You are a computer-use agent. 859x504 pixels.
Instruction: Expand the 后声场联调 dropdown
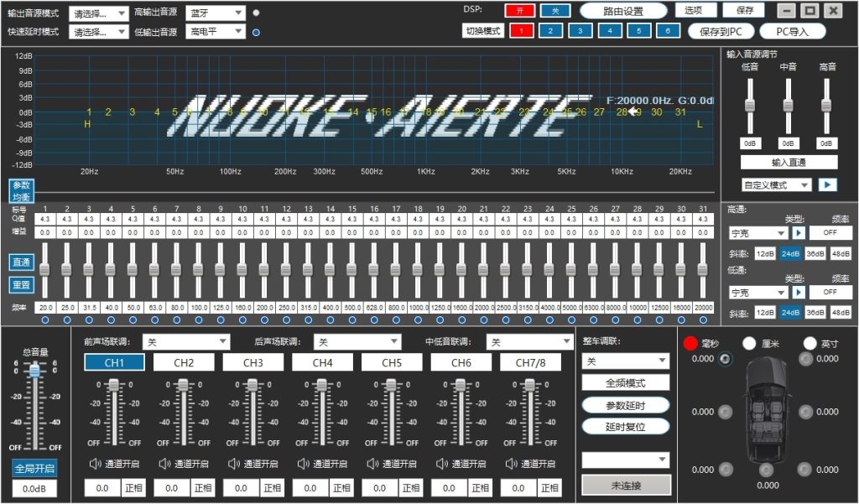pos(357,342)
